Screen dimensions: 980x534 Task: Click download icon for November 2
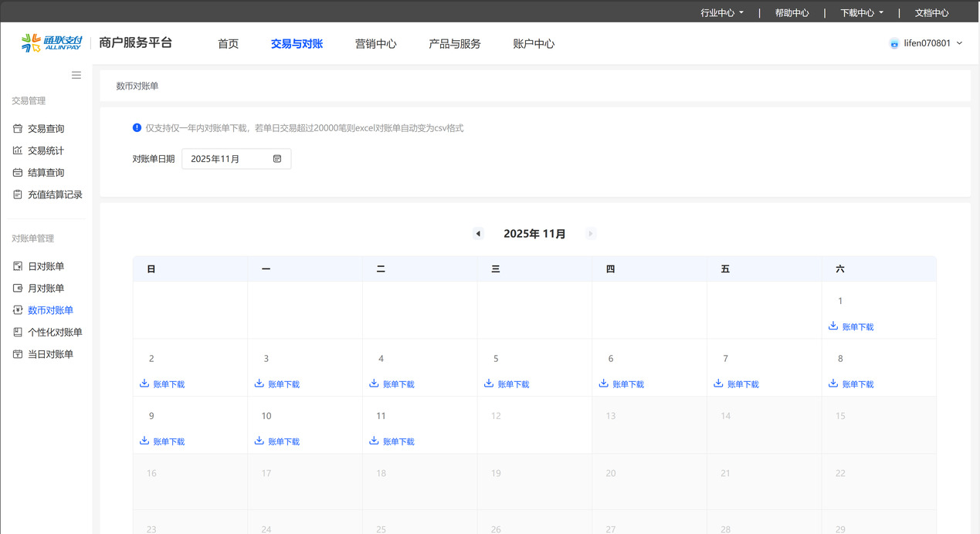tap(144, 384)
